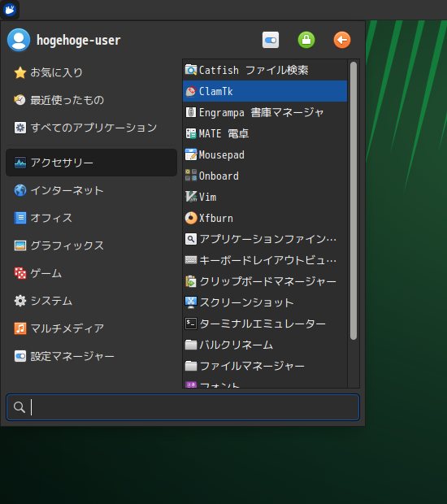This screenshot has width=447, height=504.
Task: Click the MATE 電卓 calculator icon
Action: coord(191,133)
